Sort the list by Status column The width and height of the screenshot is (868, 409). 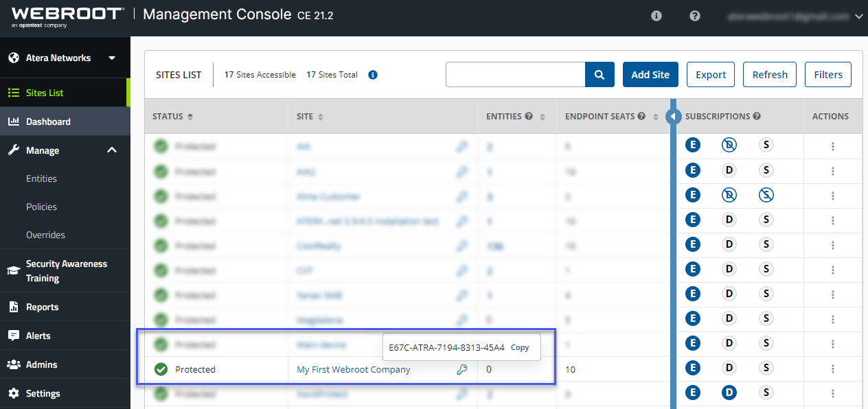[190, 117]
